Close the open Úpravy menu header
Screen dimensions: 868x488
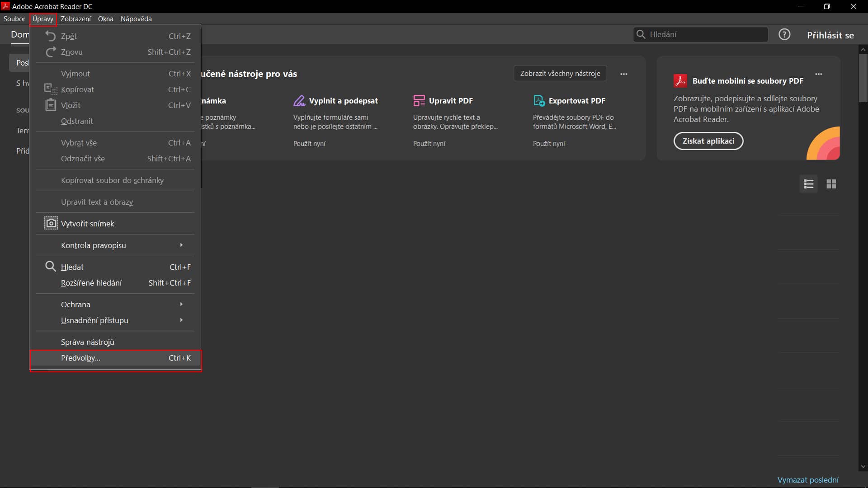pyautogui.click(x=43, y=19)
